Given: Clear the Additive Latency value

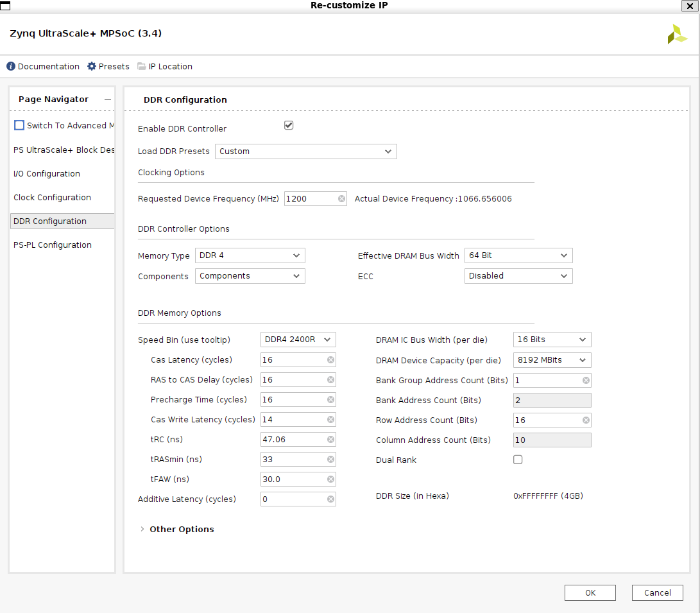Looking at the screenshot, I should click(x=331, y=499).
